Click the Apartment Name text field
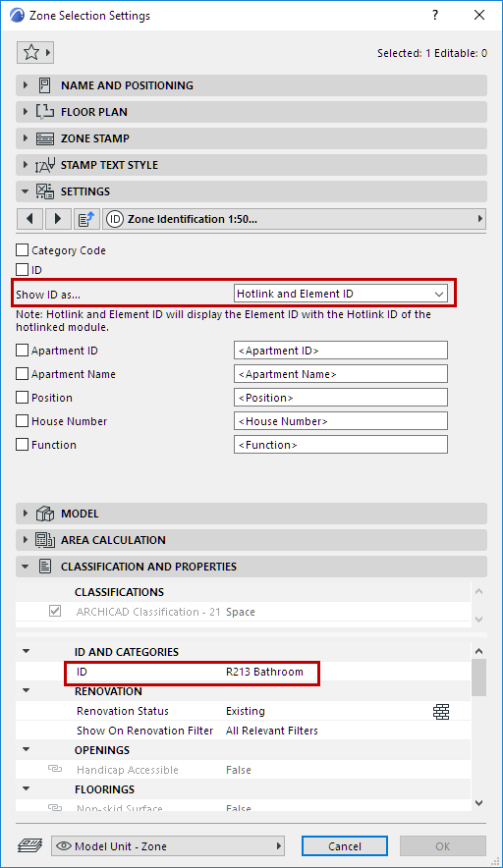 341,374
